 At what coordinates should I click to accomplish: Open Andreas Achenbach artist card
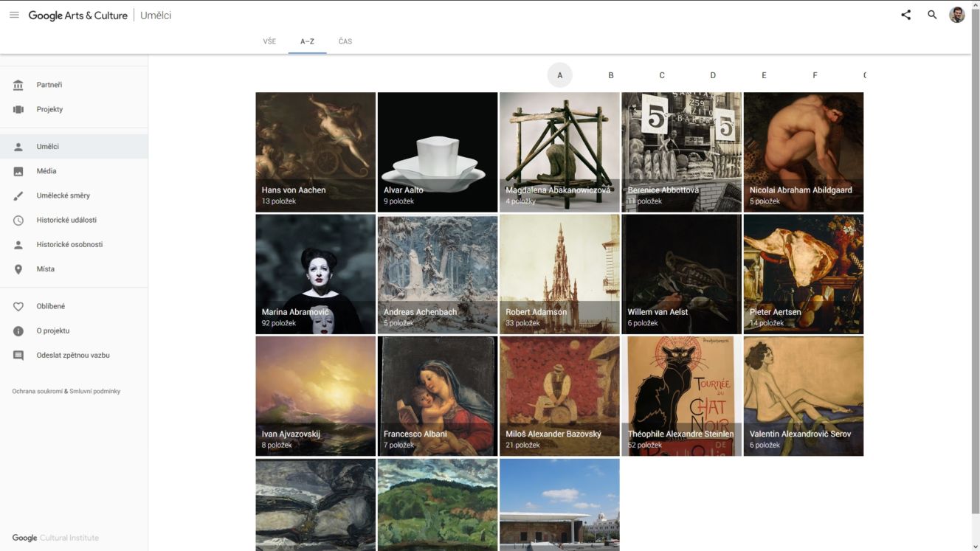click(438, 274)
